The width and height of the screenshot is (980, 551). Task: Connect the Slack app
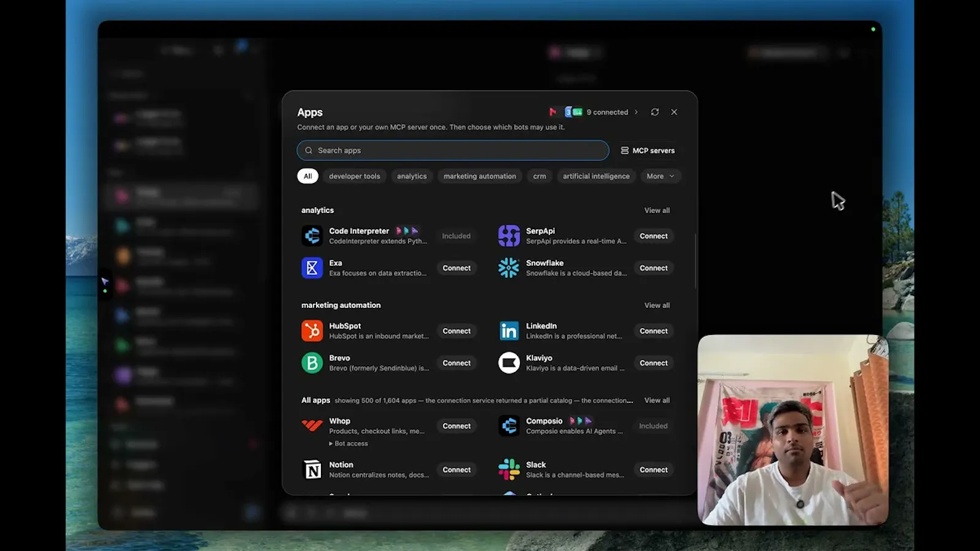point(654,470)
